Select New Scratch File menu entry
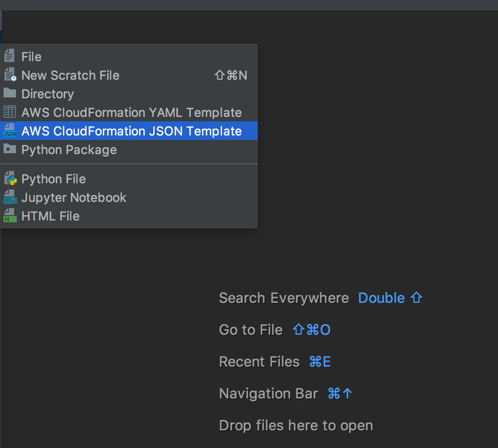Screen dimensions: 498x448 click(128, 76)
